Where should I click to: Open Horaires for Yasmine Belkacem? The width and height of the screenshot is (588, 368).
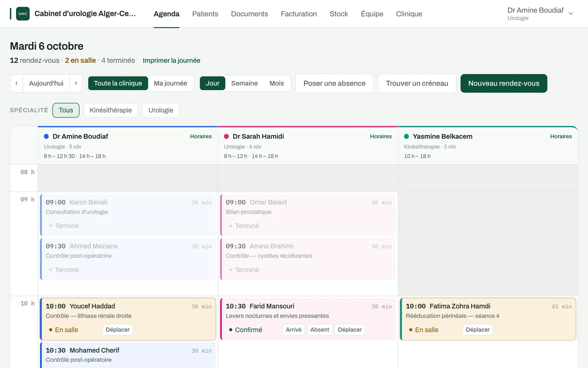[x=561, y=137]
